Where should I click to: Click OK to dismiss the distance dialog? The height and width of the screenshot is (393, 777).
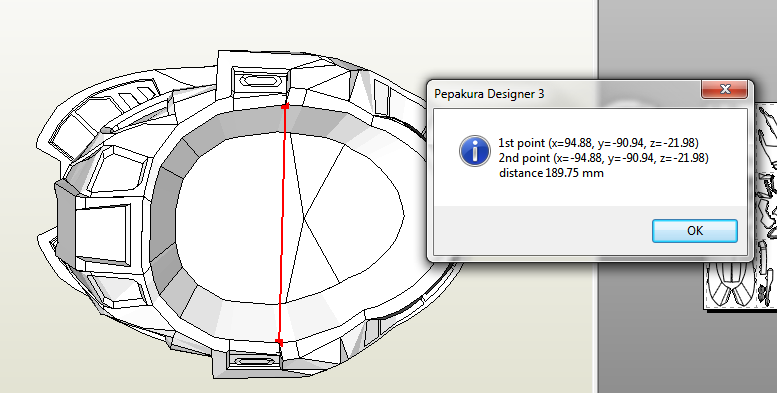point(694,230)
